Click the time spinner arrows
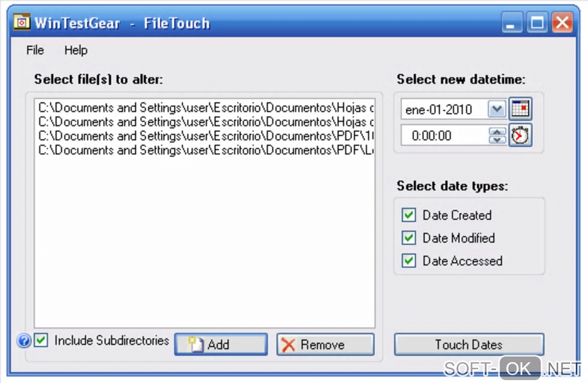588x383 pixels. point(497,135)
